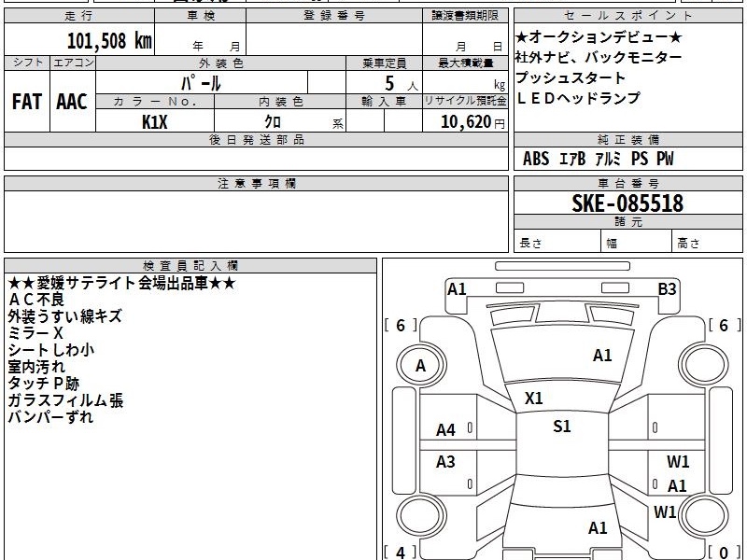Click the S1 mark on the roof
The image size is (747, 560).
(562, 427)
